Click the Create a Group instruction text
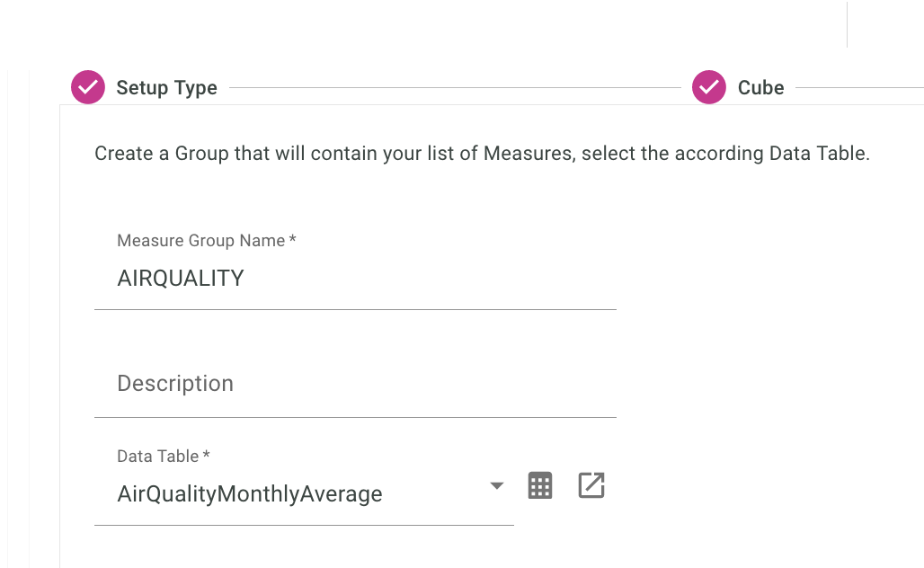Viewport: 924px width, 568px height. (482, 154)
